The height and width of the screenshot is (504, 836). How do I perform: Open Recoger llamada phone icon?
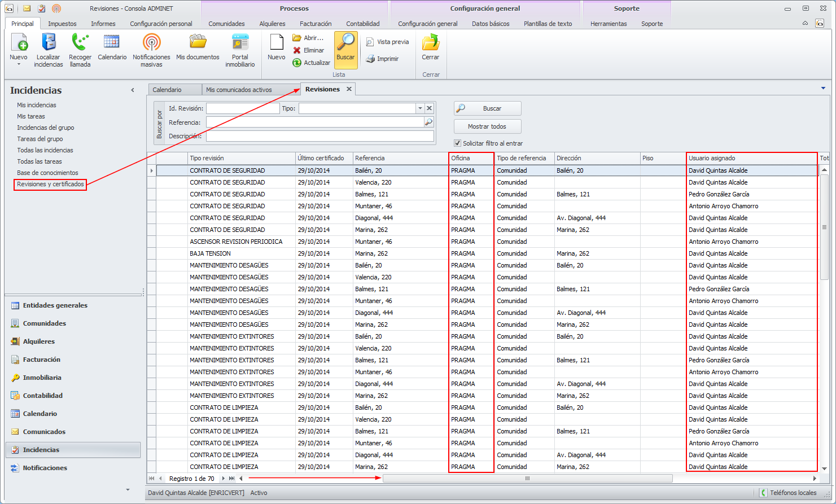80,42
